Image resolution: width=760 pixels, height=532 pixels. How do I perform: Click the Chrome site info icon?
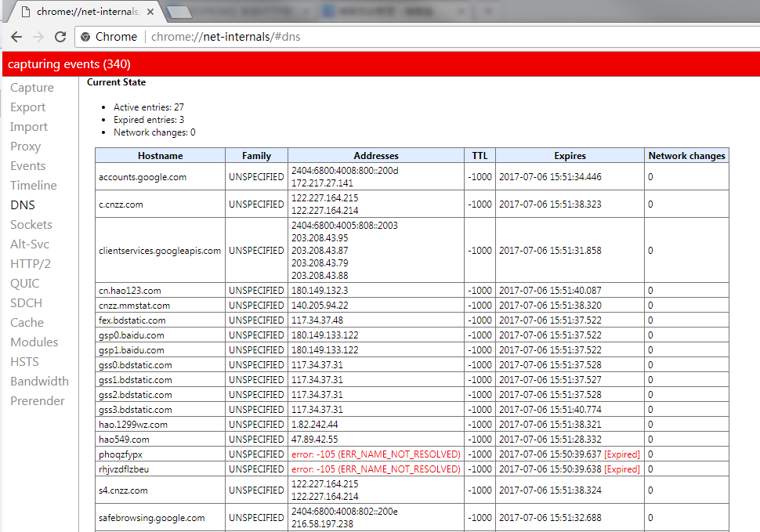[x=85, y=37]
